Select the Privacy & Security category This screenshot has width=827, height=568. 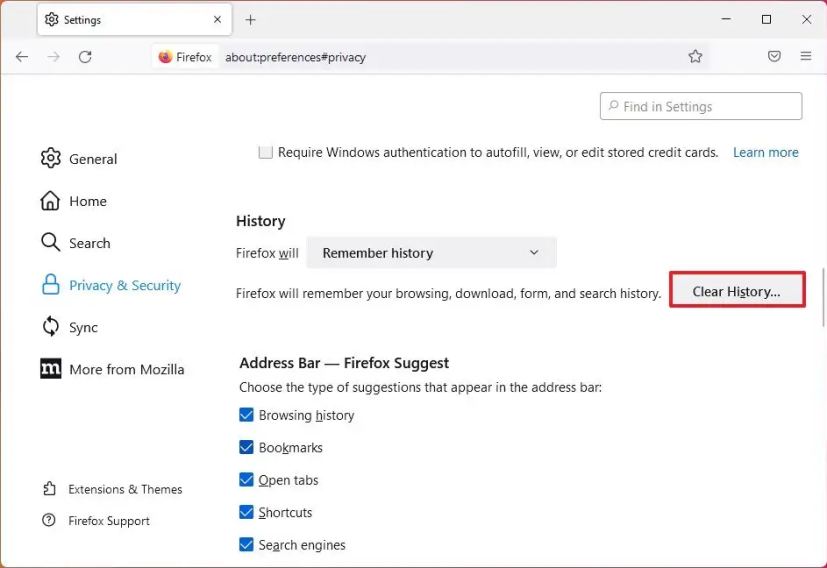[x=111, y=285]
